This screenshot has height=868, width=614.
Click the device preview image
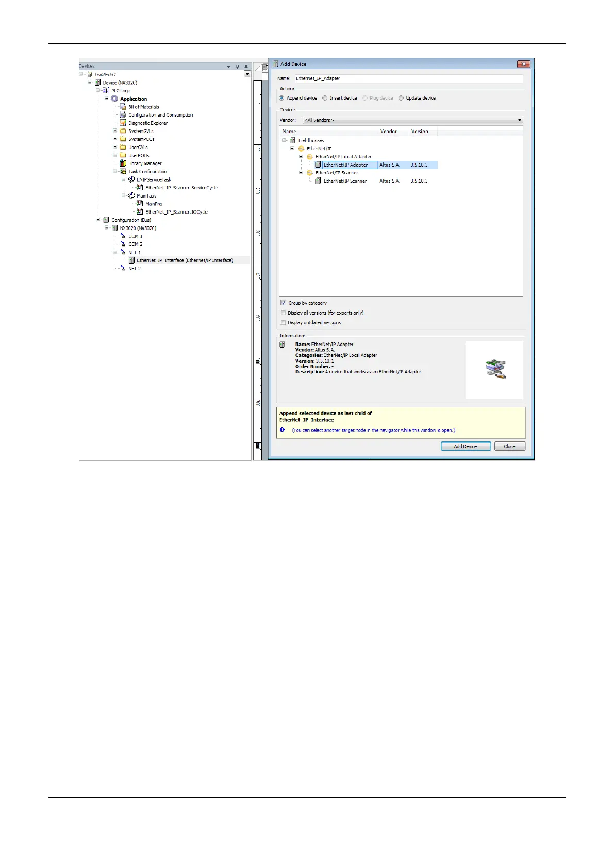[x=494, y=370]
